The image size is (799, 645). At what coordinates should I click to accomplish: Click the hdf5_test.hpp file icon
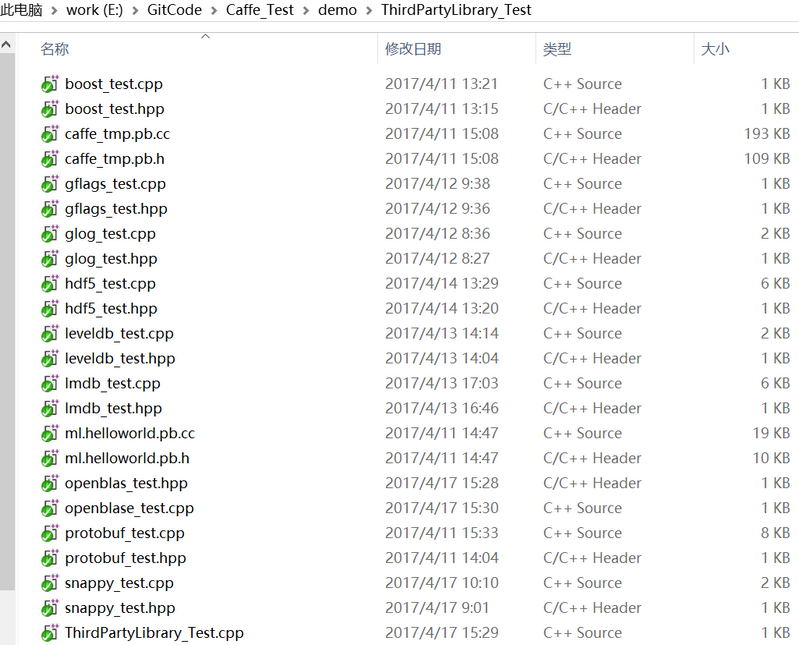[x=49, y=309]
